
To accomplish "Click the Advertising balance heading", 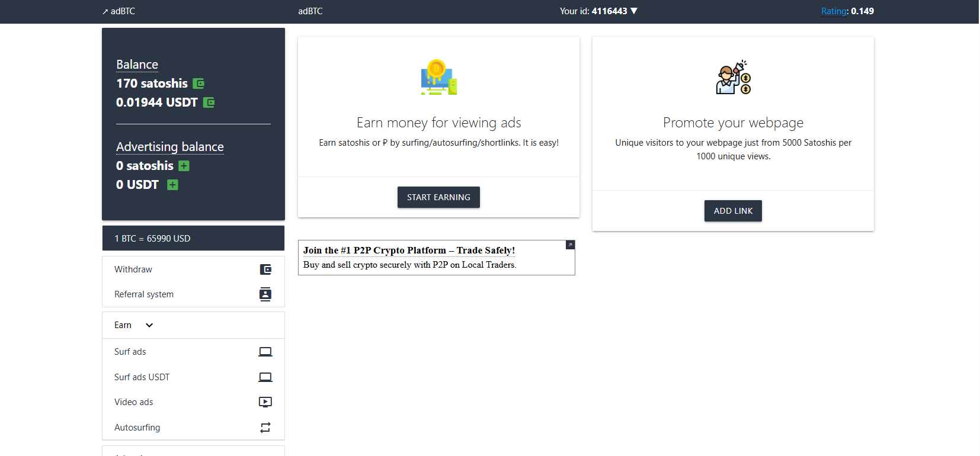I will (x=170, y=147).
